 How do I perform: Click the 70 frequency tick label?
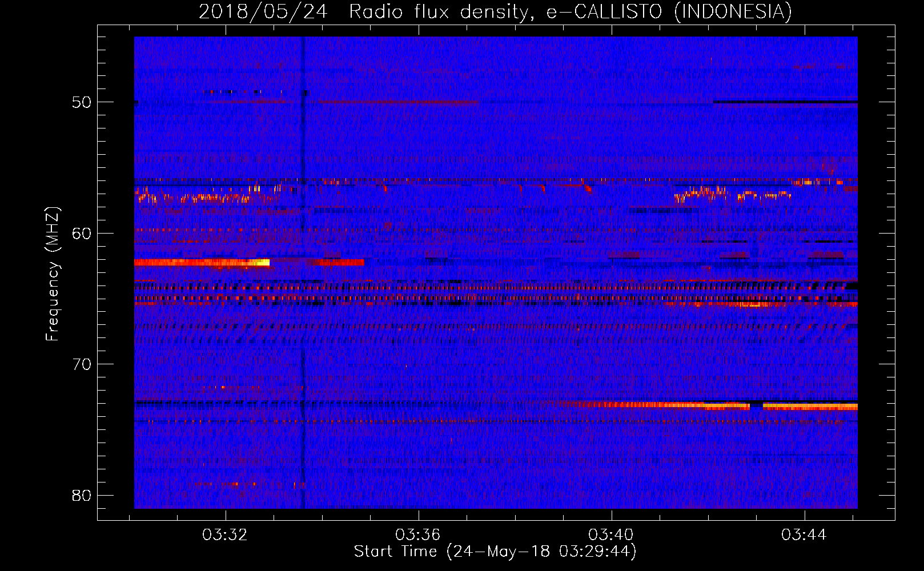[82, 364]
